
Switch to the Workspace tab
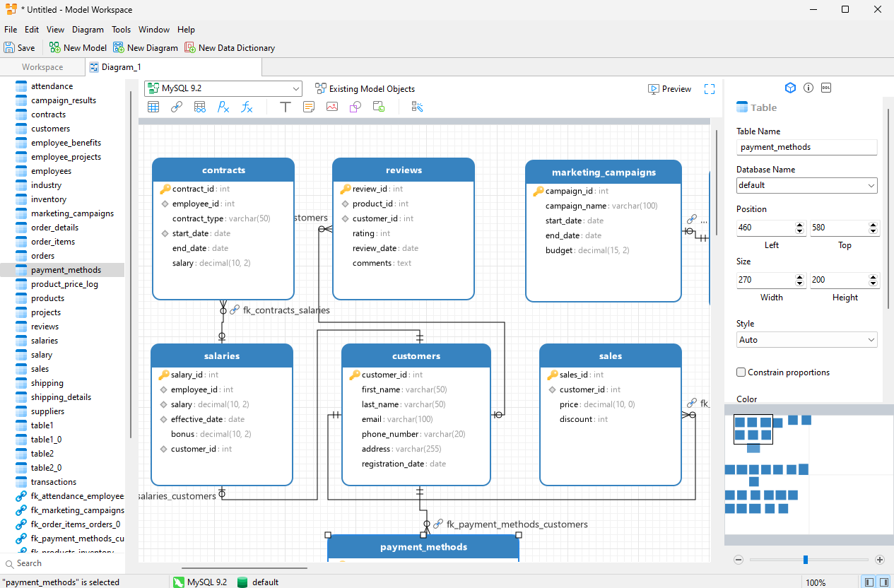point(42,67)
